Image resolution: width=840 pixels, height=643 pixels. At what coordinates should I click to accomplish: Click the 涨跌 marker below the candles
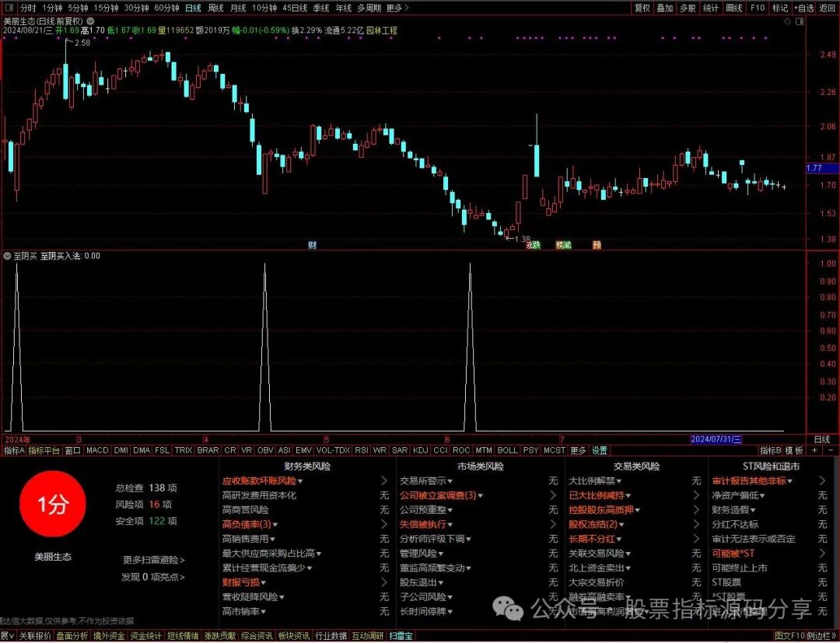534,245
